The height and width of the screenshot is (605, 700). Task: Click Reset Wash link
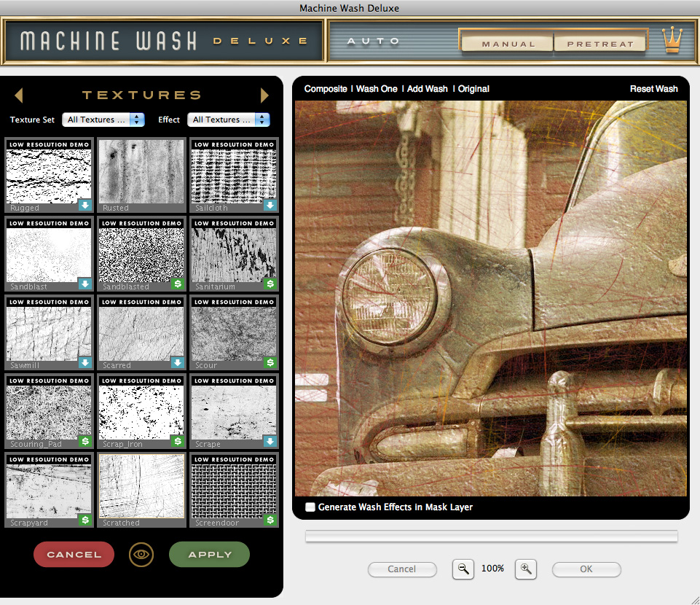653,89
